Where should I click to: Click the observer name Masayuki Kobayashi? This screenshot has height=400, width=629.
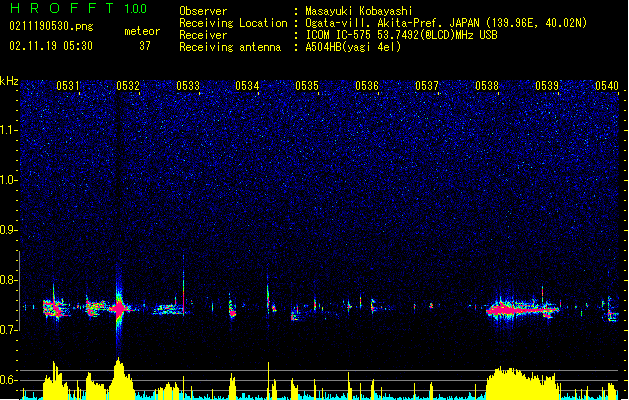click(x=359, y=11)
